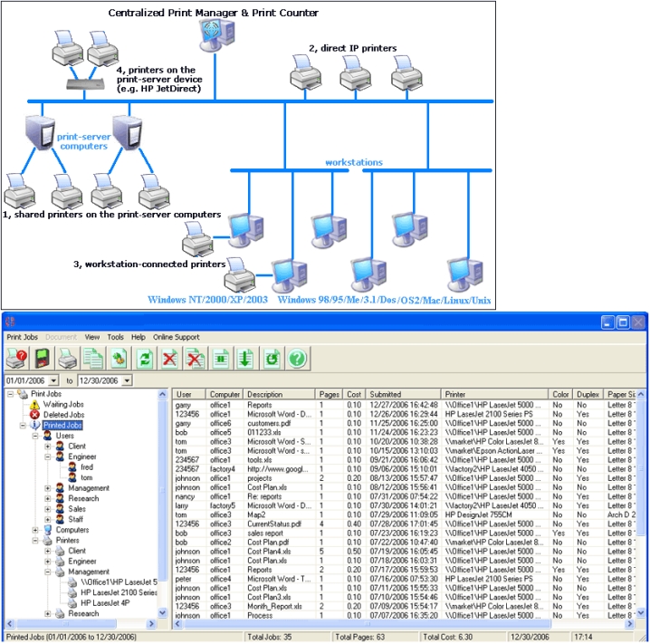Image resolution: width=650 pixels, height=644 pixels.
Task: Expand the Sales user group node
Action: (x=48, y=509)
